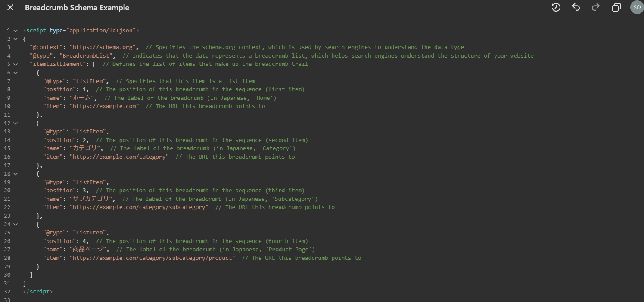Close the Breadcrumb Schema Example canvas
Screen dimensions: 644x302
[x=10, y=8]
